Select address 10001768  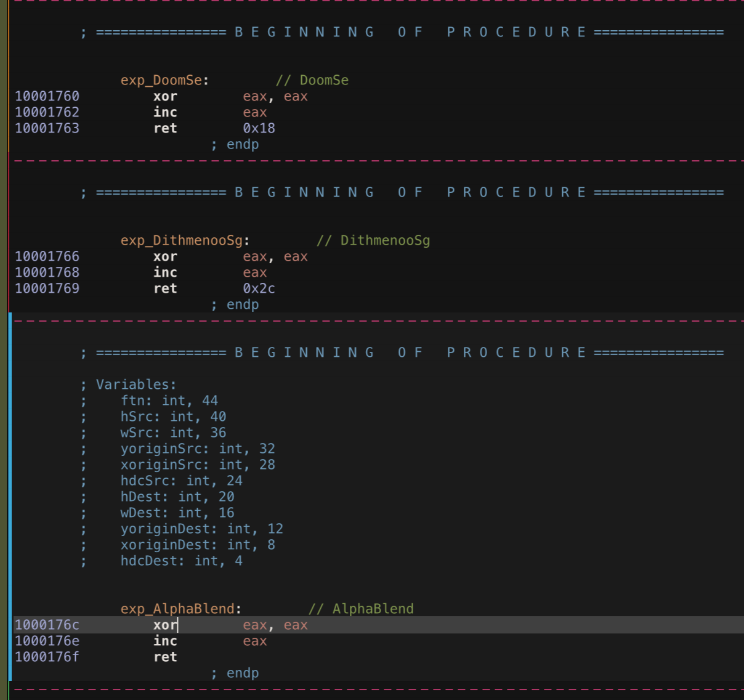pos(47,272)
